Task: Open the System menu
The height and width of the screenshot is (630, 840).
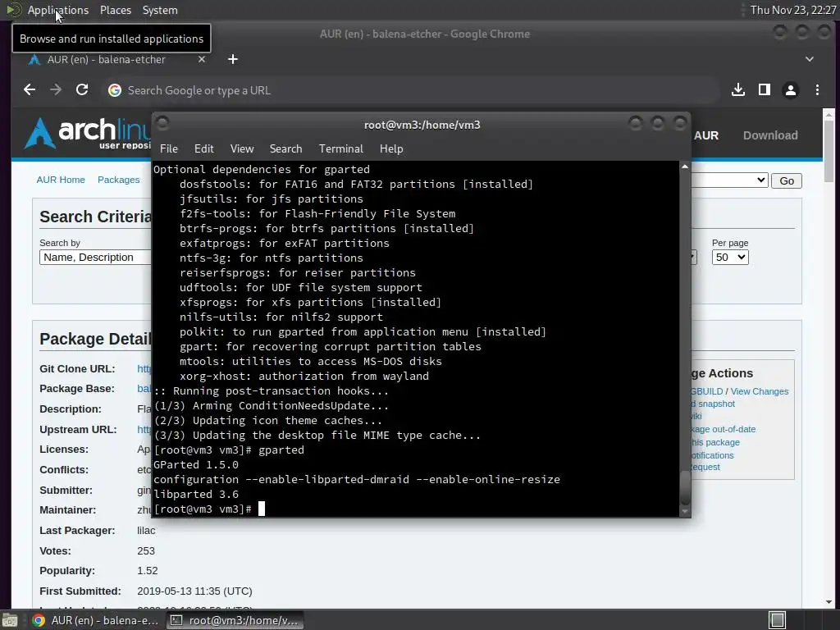Action: (x=160, y=10)
